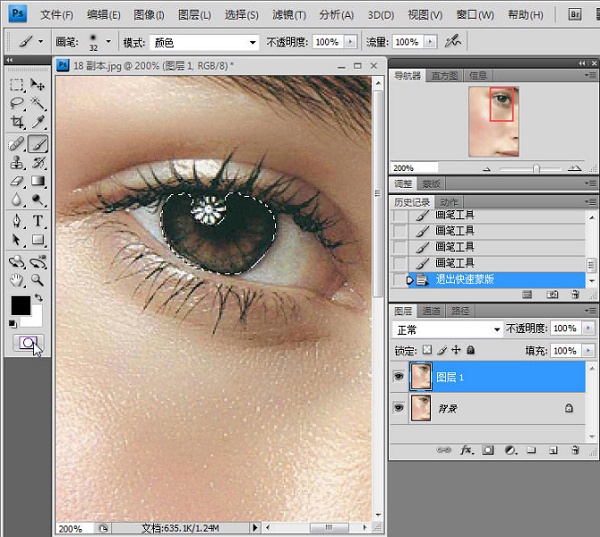Choose the Healing Brush tool
This screenshot has height=537, width=600.
coord(16,144)
